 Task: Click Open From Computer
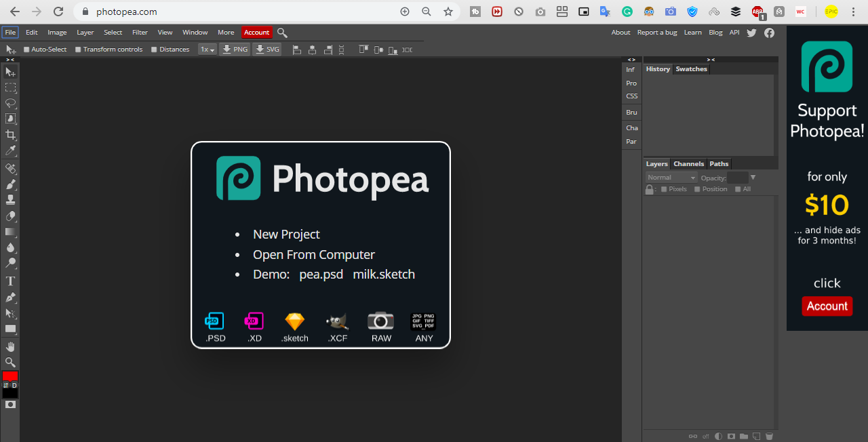(314, 254)
